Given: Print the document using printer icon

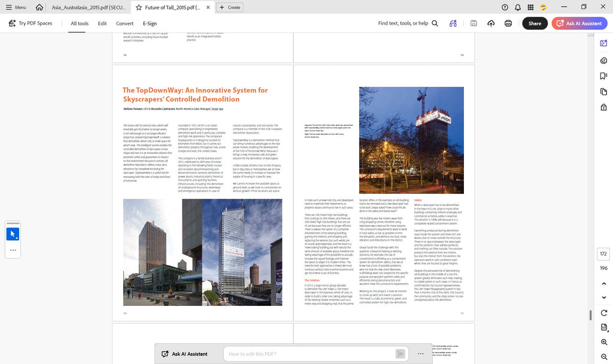Looking at the screenshot, I should 508,23.
